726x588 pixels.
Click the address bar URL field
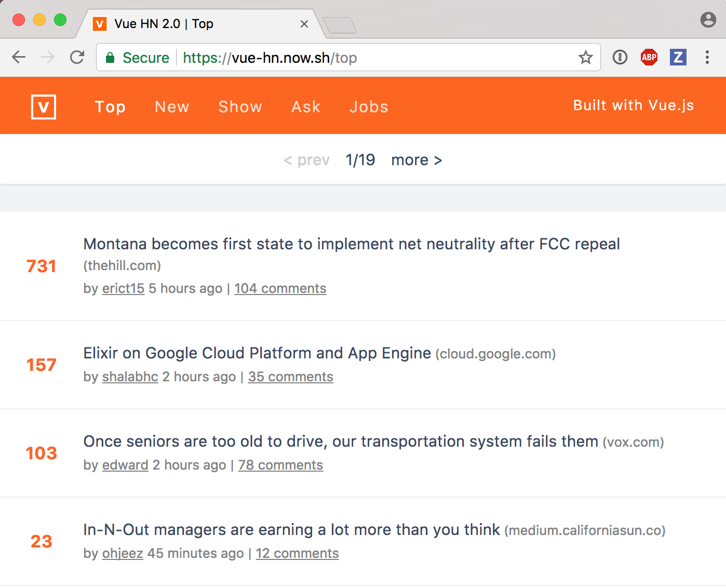312,58
